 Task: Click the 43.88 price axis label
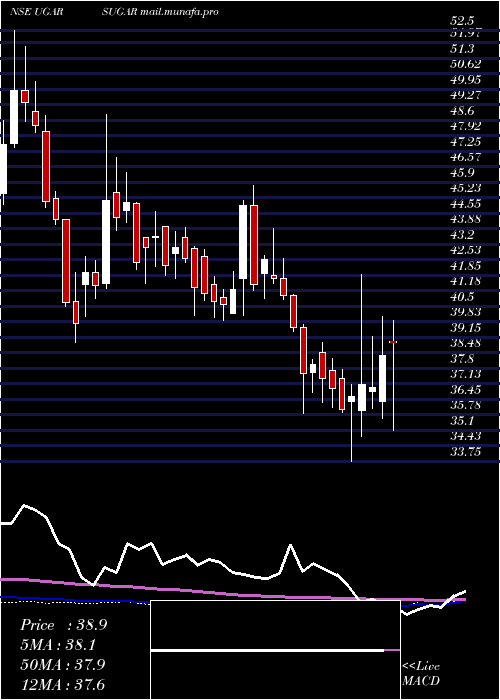pyautogui.click(x=466, y=219)
